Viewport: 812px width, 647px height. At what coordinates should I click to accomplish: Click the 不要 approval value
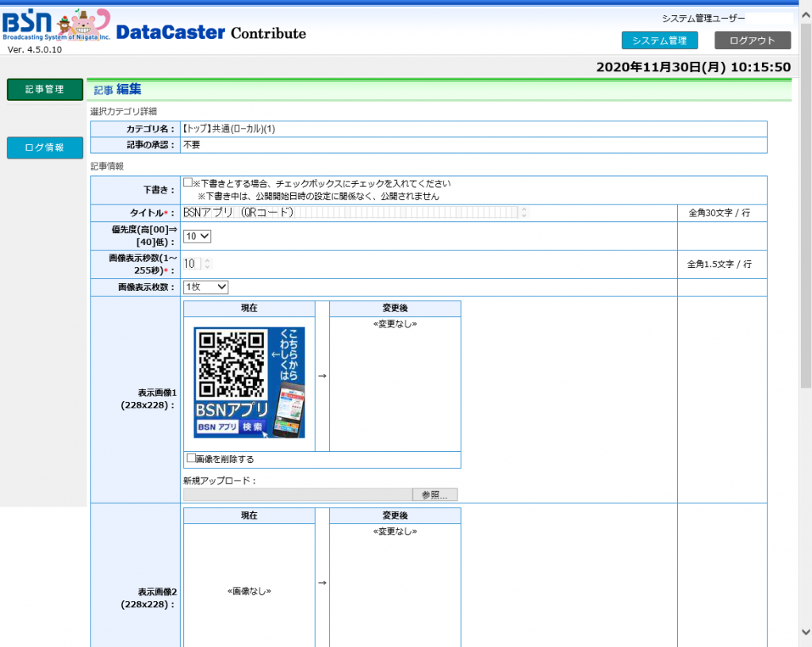click(x=192, y=145)
